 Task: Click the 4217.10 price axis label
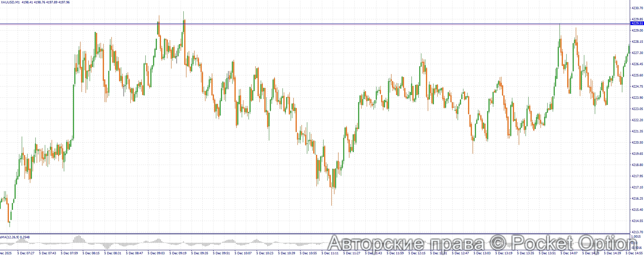637,187
